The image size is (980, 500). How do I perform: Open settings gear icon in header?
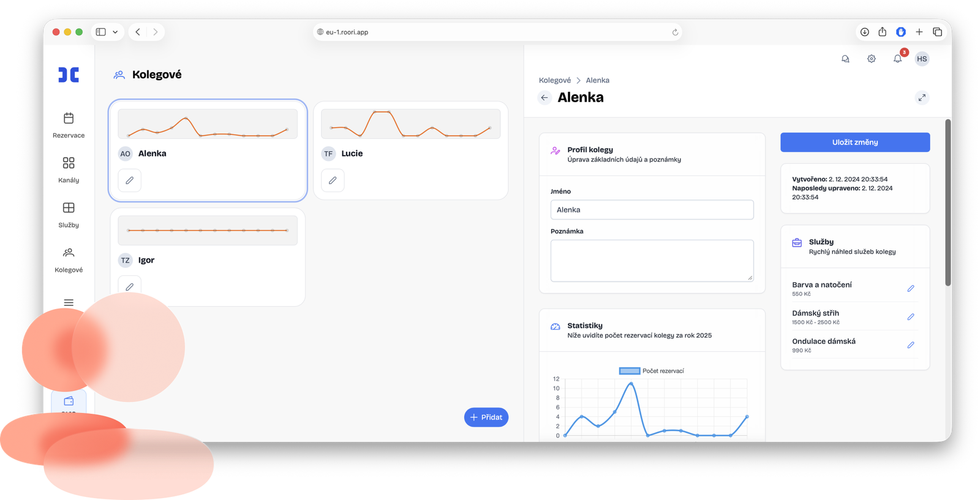point(871,59)
